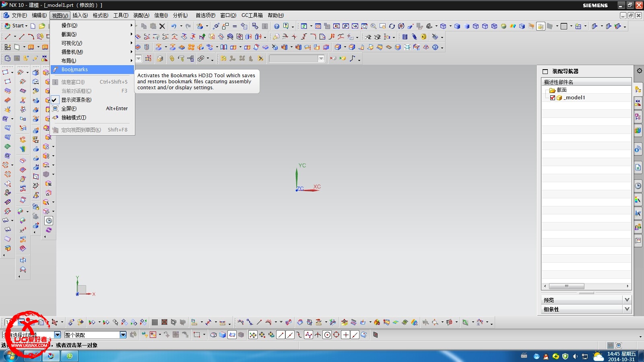Open a file with the folder icon
This screenshot has width=644, height=362.
point(42,26)
